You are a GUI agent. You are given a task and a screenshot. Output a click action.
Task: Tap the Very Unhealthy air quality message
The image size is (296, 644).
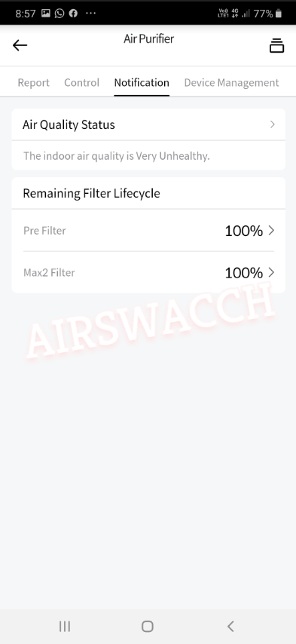point(117,156)
